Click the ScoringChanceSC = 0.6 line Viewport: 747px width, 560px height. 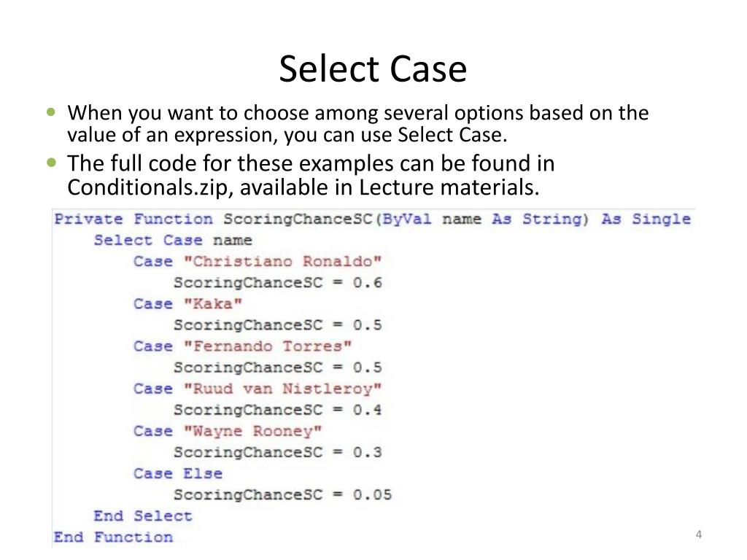point(278,282)
